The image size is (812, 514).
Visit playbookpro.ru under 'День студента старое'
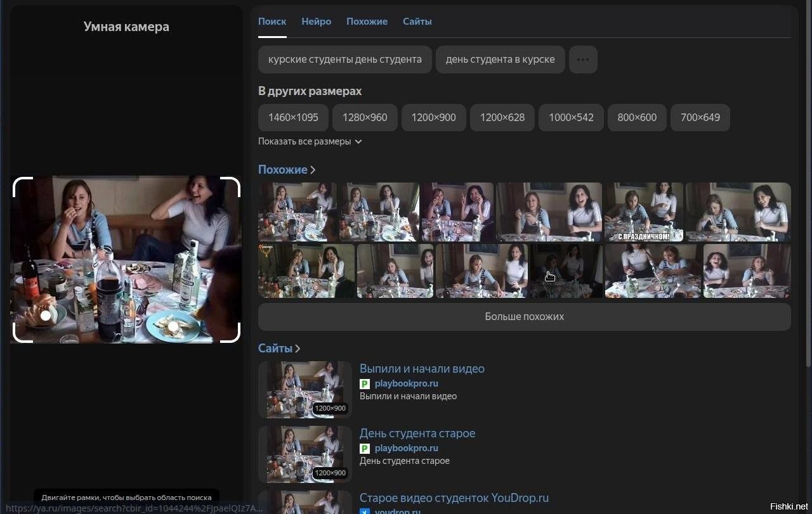[x=407, y=448]
